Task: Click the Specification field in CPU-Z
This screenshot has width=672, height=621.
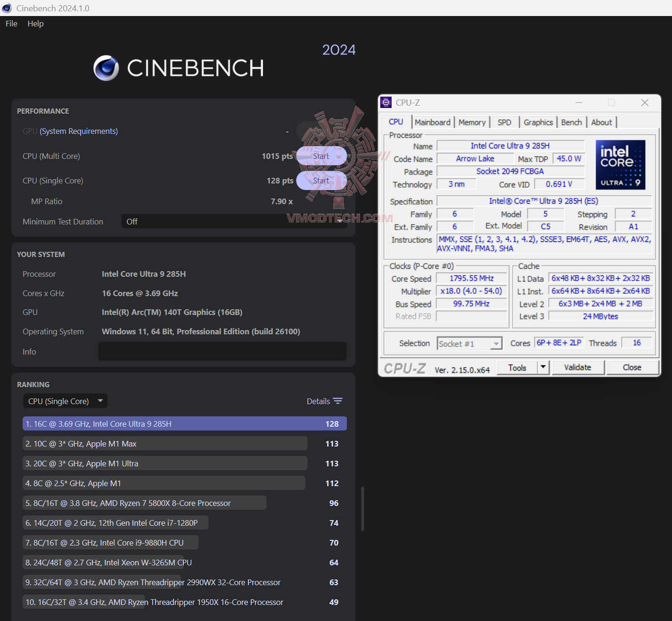Action: pos(544,201)
